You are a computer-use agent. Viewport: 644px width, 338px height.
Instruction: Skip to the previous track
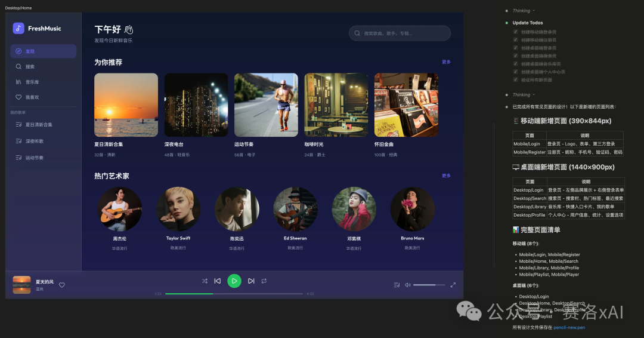[218, 281]
